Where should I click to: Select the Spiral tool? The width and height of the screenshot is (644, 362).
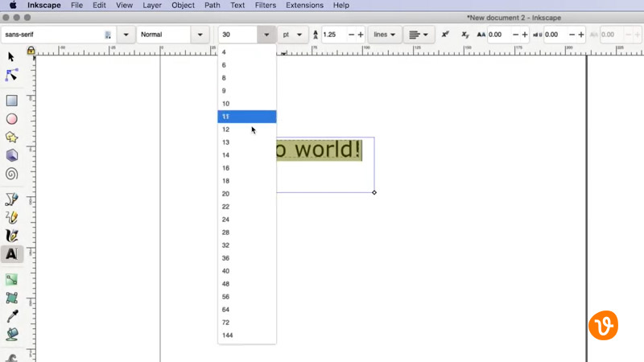tap(11, 174)
